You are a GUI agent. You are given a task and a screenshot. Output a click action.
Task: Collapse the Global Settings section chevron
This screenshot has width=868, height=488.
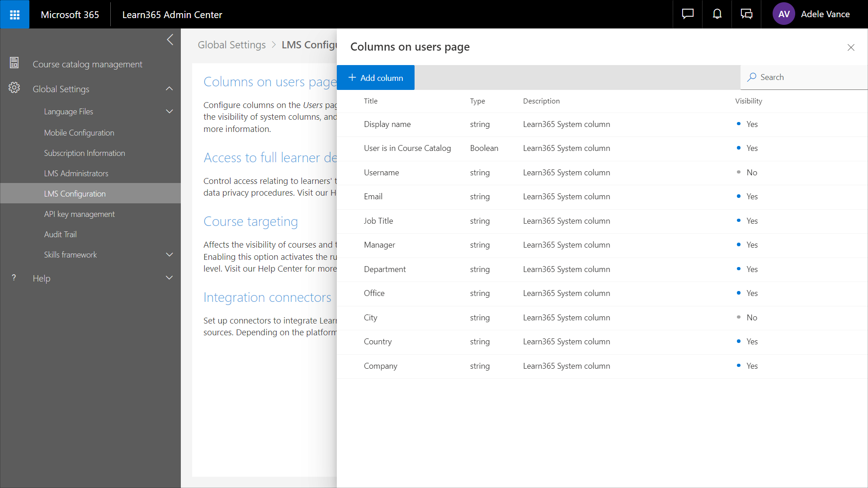[170, 89]
